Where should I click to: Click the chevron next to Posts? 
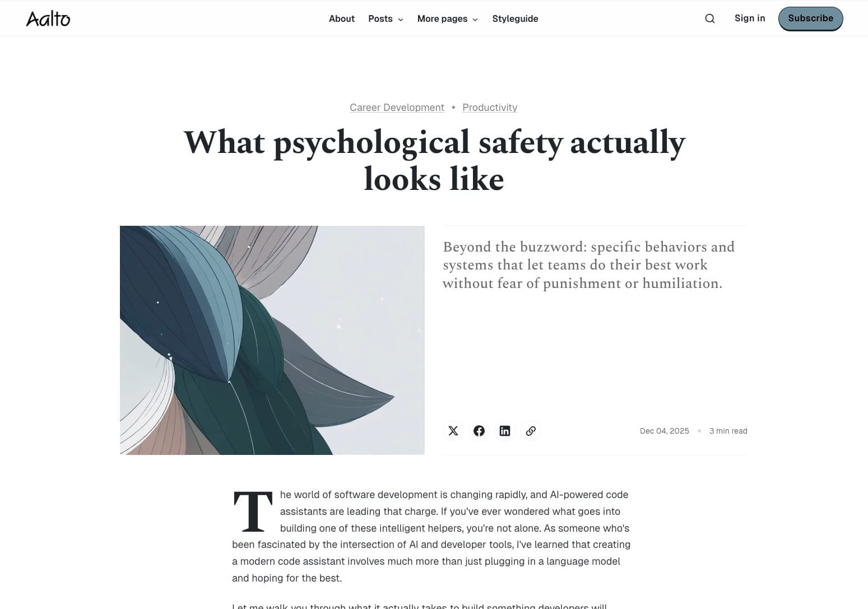(400, 20)
